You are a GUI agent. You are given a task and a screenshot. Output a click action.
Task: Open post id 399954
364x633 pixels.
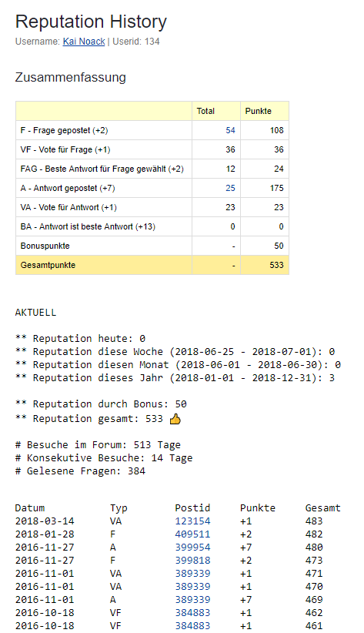coord(192,548)
